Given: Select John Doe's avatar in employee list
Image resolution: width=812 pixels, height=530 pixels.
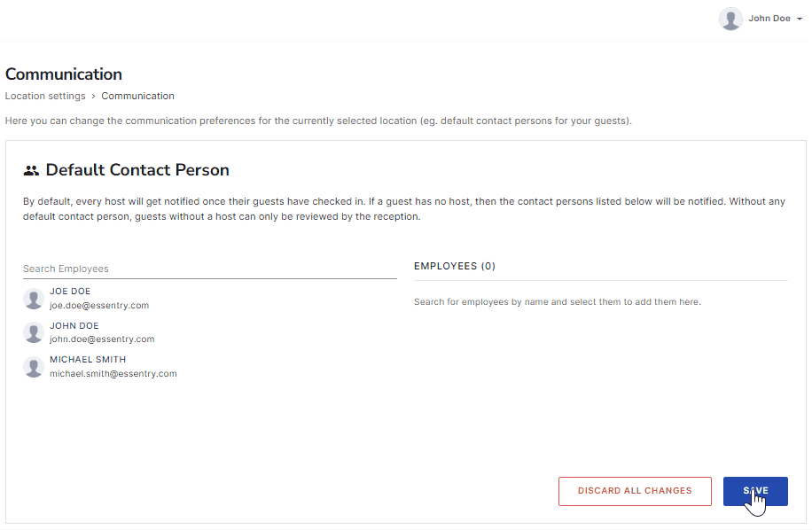Looking at the screenshot, I should click(34, 333).
